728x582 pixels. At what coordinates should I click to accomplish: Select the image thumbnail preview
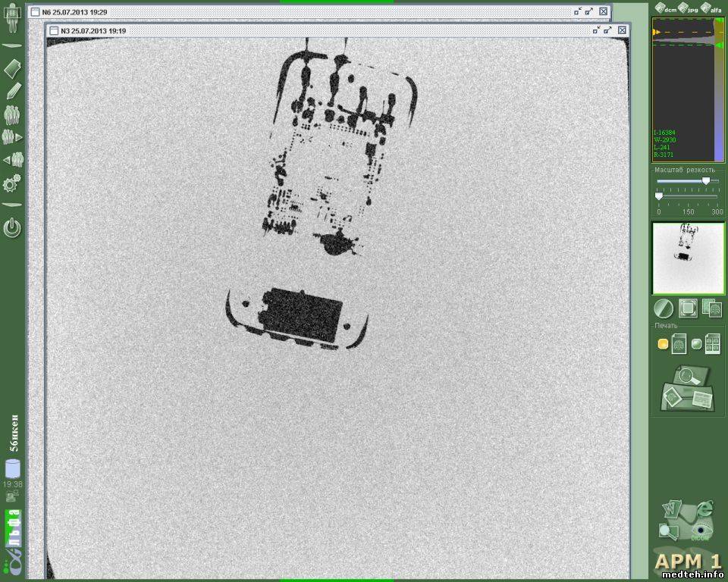click(x=688, y=258)
